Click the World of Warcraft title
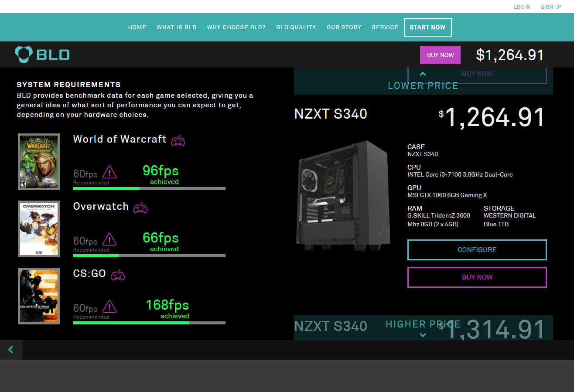 tap(120, 139)
